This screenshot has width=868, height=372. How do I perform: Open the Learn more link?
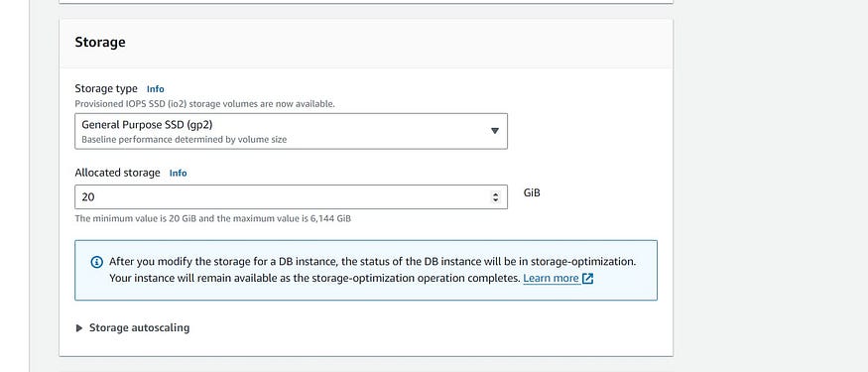pyautogui.click(x=551, y=279)
